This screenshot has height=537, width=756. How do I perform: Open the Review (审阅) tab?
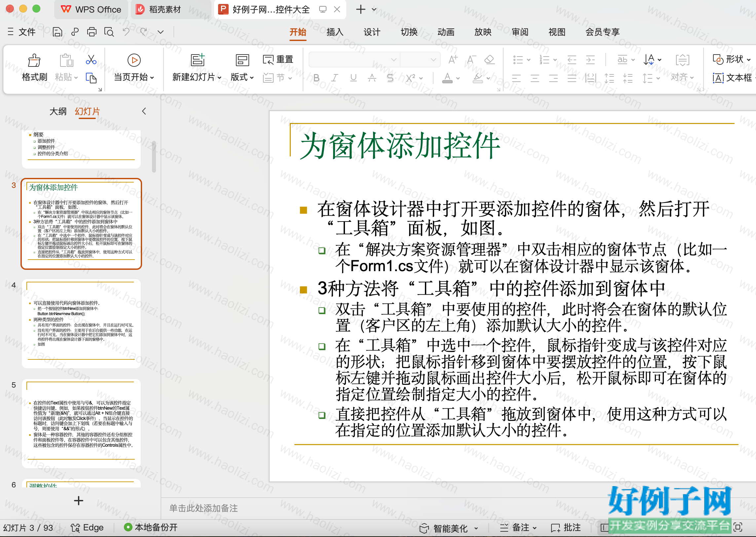click(x=520, y=32)
